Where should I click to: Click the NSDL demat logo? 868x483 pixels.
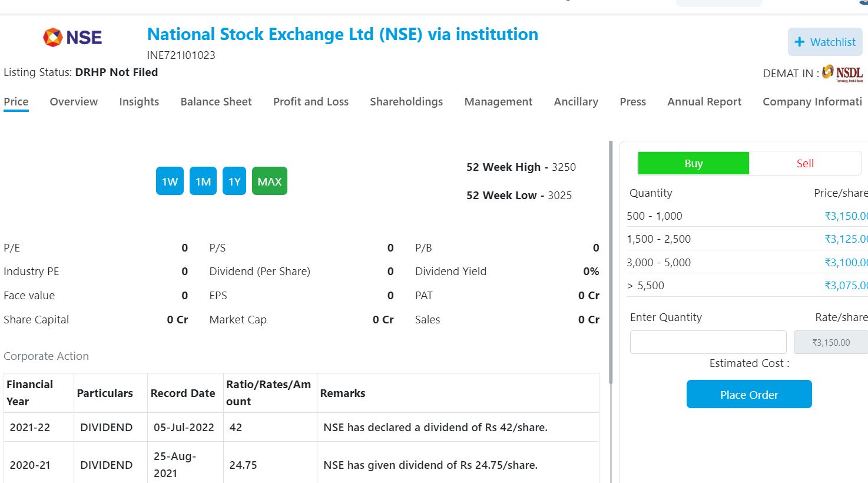point(842,73)
